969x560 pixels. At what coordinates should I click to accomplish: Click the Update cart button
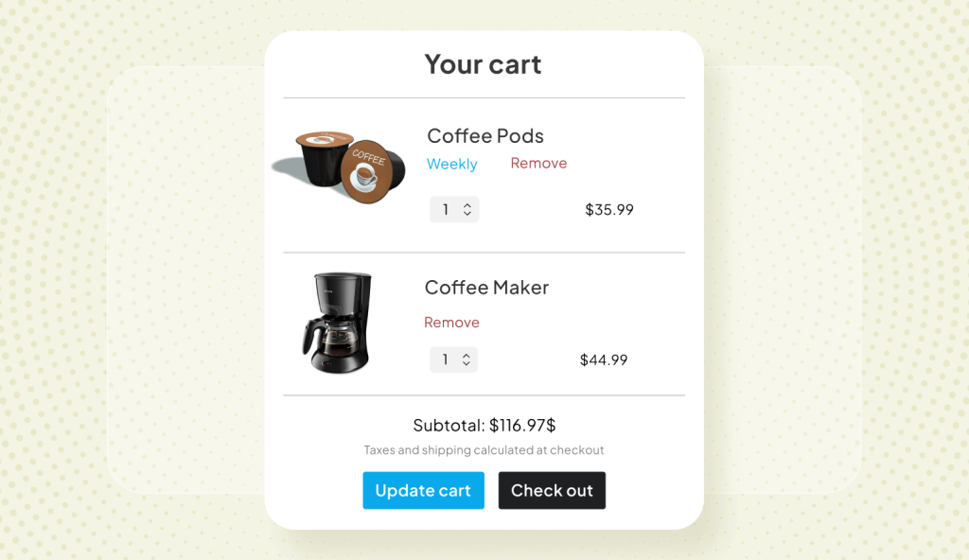point(423,490)
